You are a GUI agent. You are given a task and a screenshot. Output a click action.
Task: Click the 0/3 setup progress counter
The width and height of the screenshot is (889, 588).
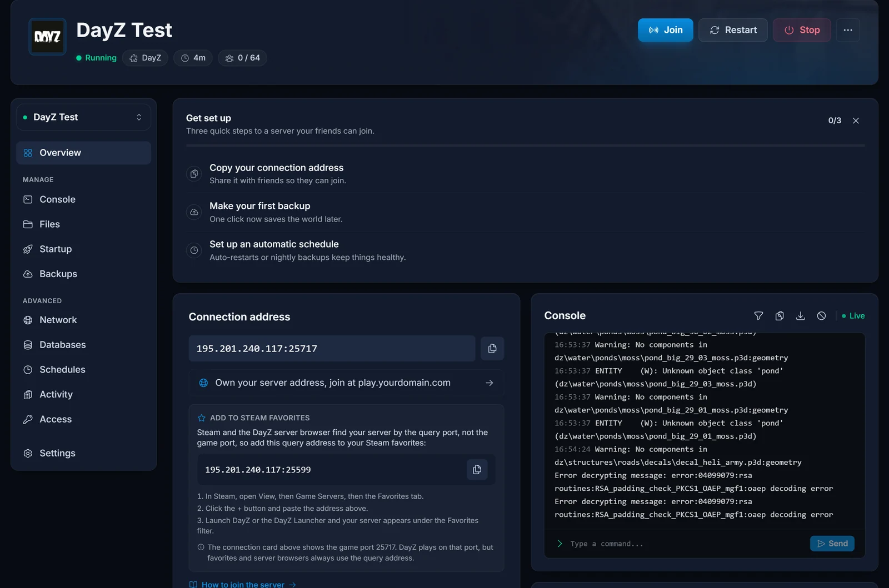point(835,120)
